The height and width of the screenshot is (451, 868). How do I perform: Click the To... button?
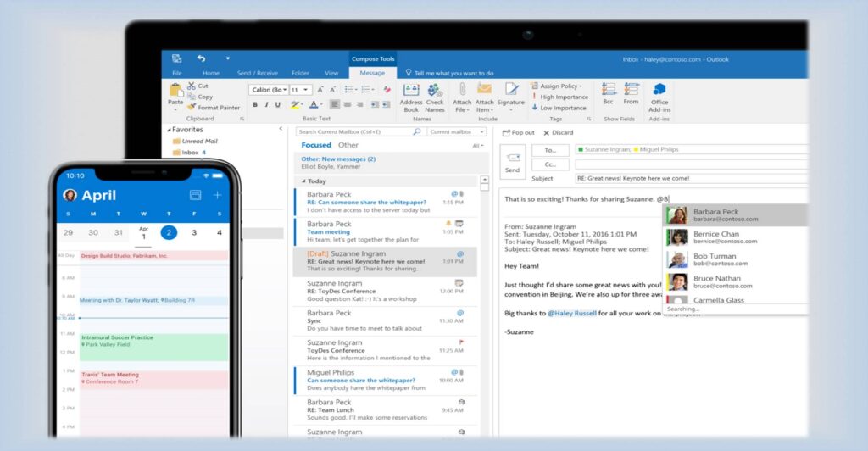[x=550, y=150]
